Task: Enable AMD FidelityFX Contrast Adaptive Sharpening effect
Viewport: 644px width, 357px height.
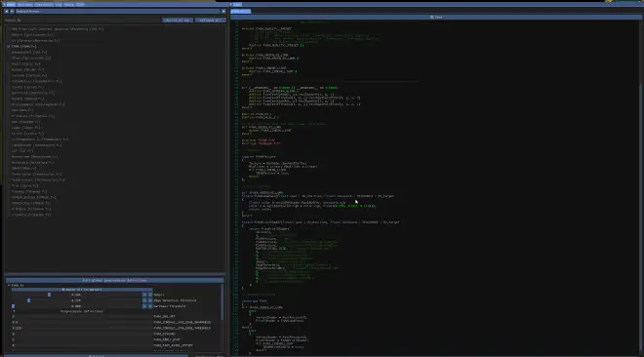Action: [x=8, y=29]
